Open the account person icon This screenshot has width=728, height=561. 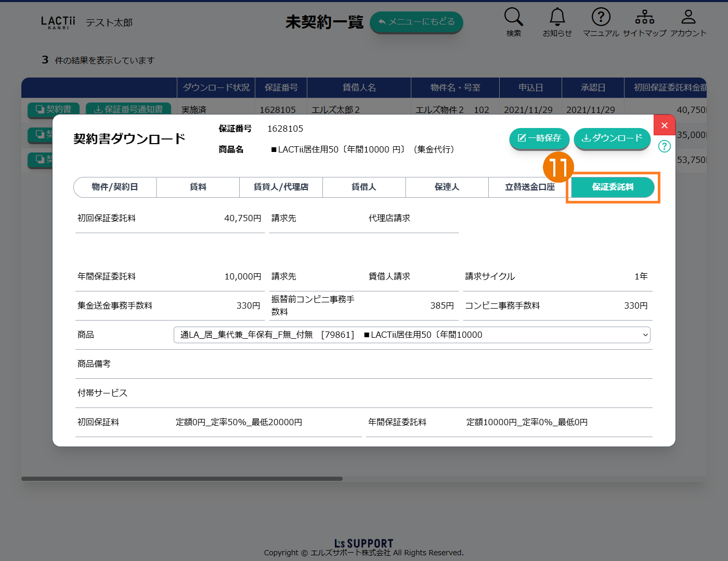click(x=688, y=17)
